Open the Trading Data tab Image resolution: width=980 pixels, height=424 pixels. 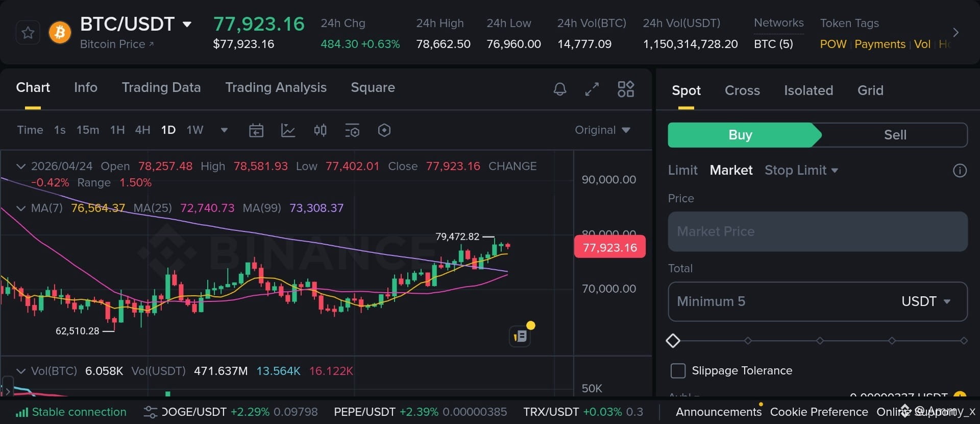click(x=161, y=88)
